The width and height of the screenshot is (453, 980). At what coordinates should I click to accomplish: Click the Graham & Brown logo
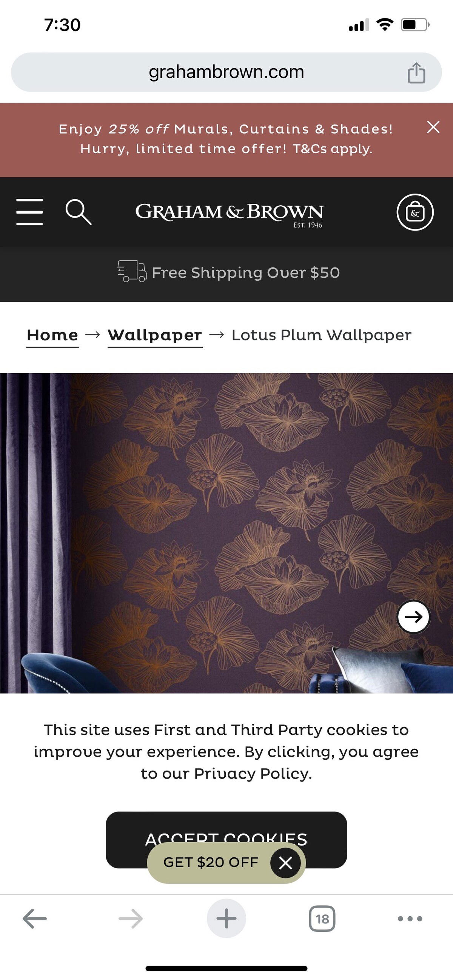click(230, 214)
